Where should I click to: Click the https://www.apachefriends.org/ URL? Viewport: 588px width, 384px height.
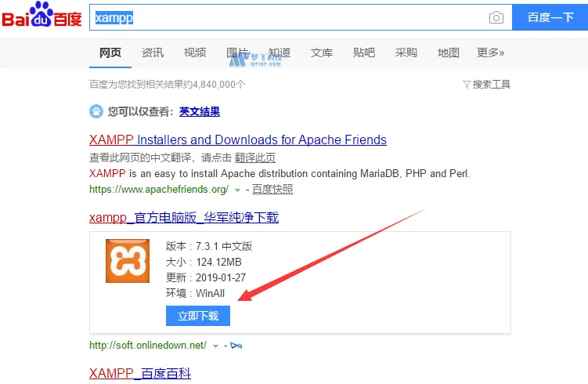pos(159,189)
